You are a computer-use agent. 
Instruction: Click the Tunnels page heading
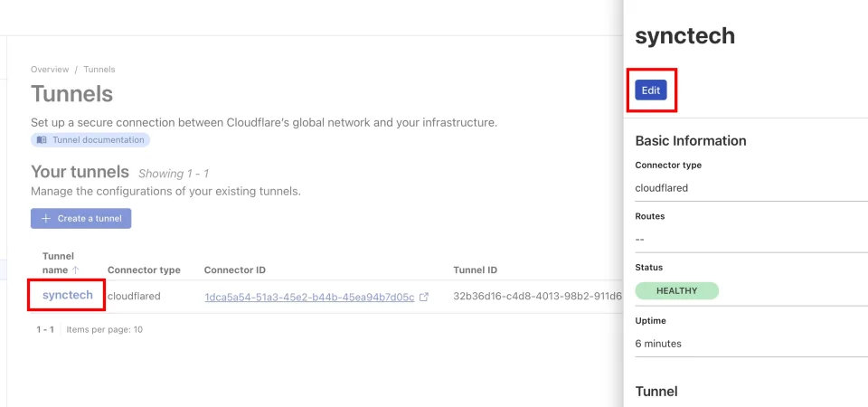click(72, 94)
